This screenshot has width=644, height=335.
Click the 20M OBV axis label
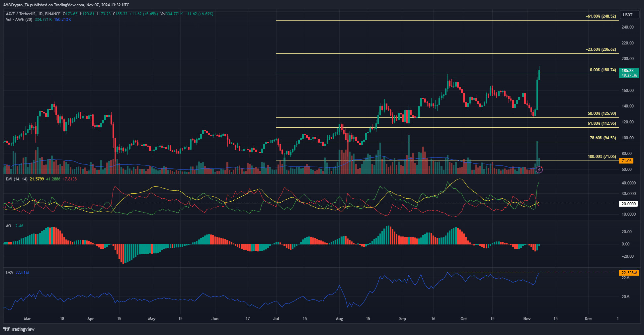pos(625,297)
